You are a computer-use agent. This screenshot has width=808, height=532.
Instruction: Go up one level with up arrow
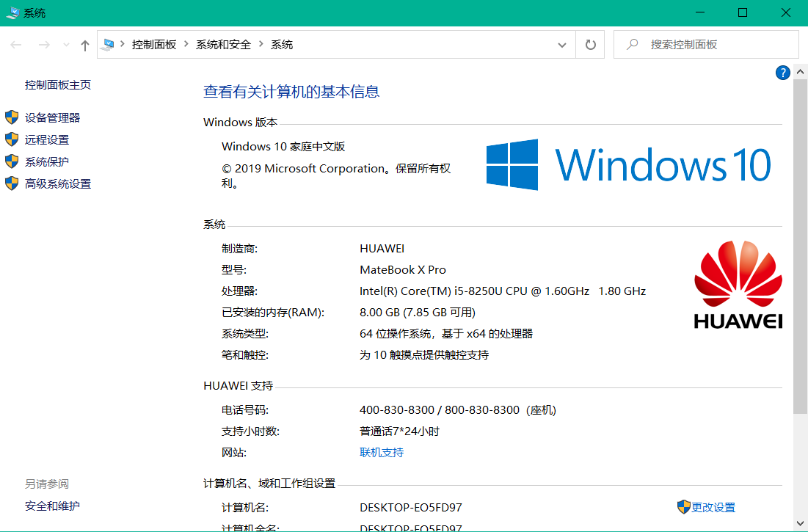(85, 45)
